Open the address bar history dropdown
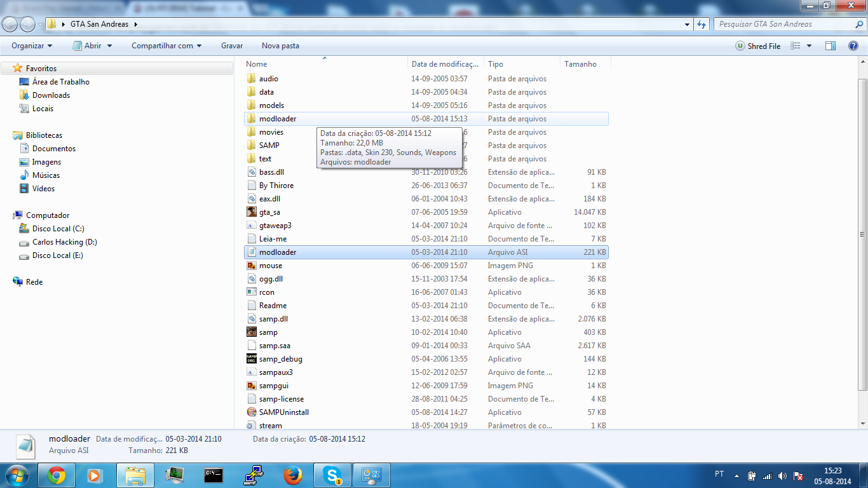The height and width of the screenshot is (488, 868). click(688, 24)
